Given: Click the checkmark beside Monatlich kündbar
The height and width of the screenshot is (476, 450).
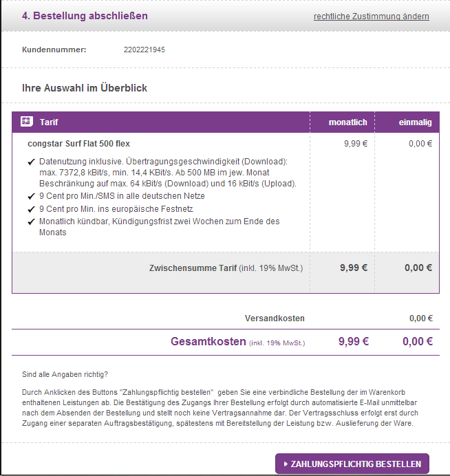Looking at the screenshot, I should tap(31, 221).
